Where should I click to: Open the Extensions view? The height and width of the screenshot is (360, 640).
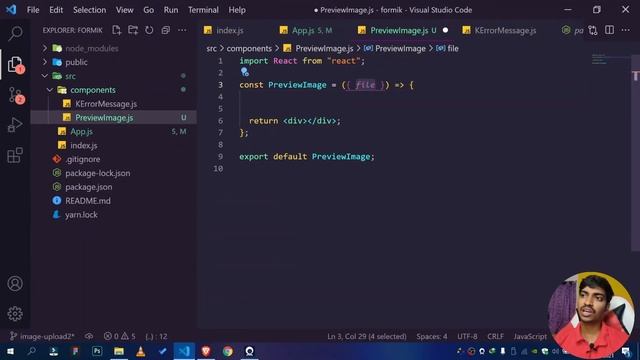pyautogui.click(x=15, y=155)
